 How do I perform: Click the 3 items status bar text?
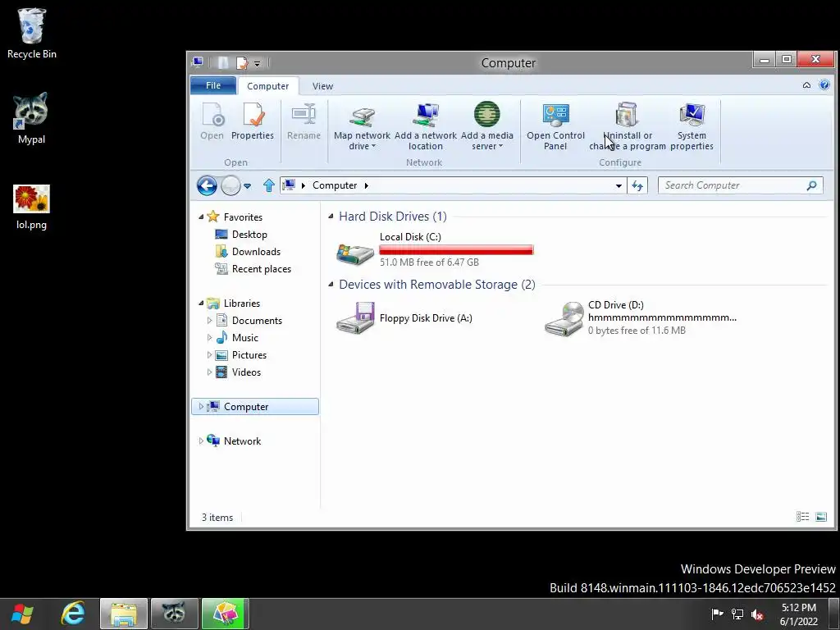point(217,518)
